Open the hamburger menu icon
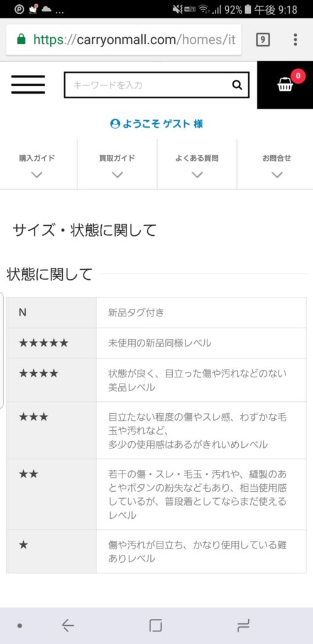313x644 pixels. tap(28, 85)
